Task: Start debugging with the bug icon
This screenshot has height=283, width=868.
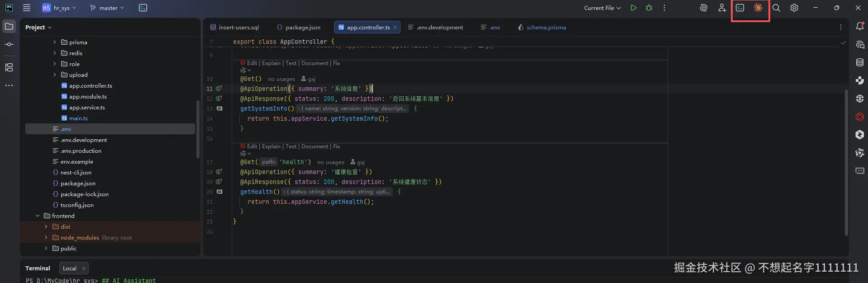Action: click(x=649, y=8)
